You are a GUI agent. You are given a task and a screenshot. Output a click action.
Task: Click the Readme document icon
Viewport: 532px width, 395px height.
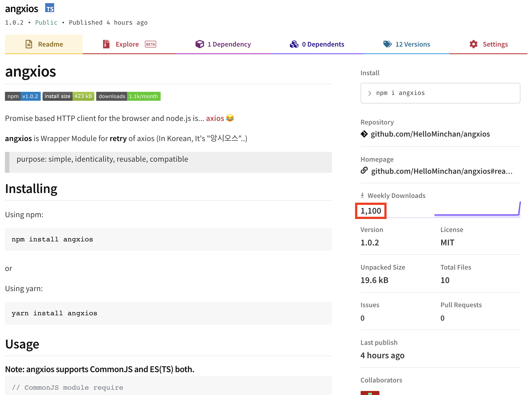pos(29,44)
